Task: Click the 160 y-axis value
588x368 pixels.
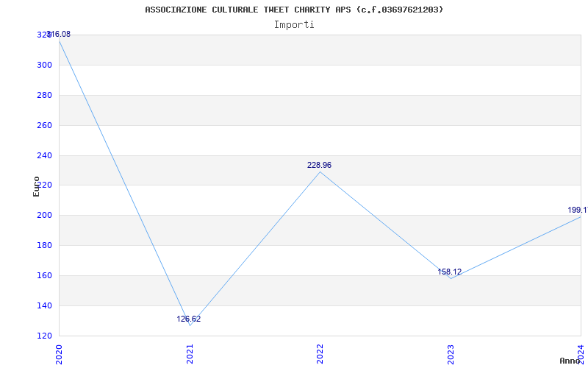Action: pos(44,275)
